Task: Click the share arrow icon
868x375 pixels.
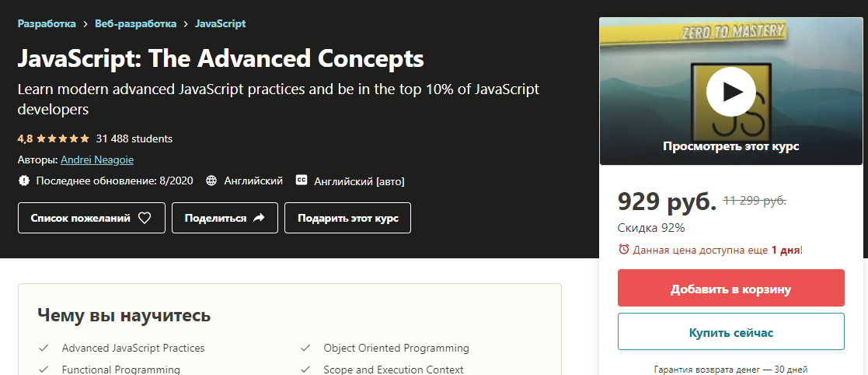Action: click(x=260, y=218)
